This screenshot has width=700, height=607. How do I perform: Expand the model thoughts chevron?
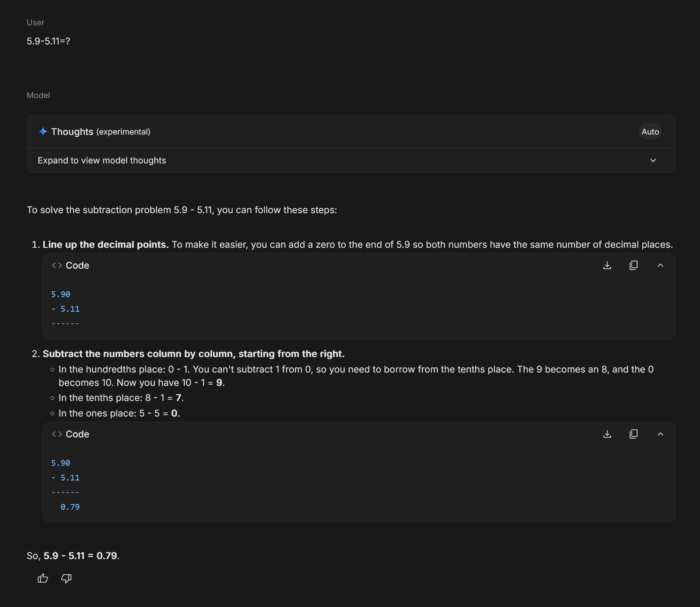653,160
